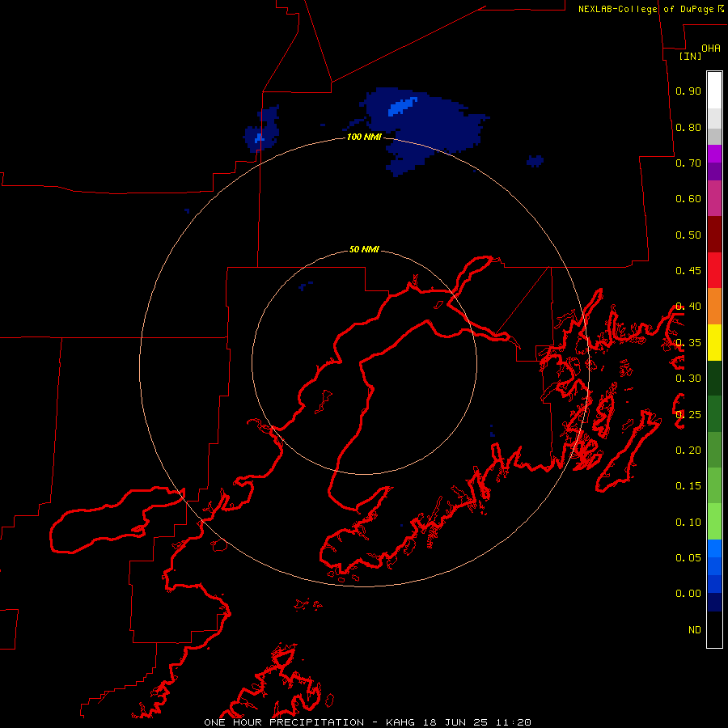The image size is (728, 728).
Task: Click the OHA product label
Action: 711,49
